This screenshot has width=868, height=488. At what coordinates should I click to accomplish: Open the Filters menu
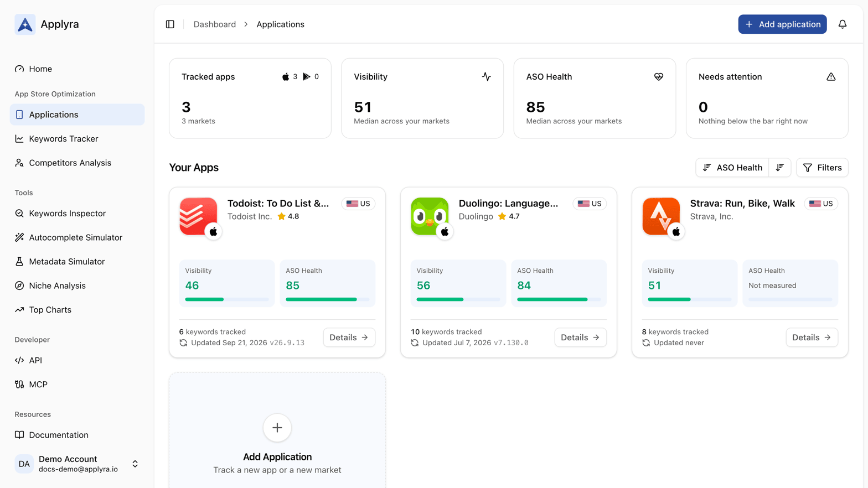tap(822, 168)
